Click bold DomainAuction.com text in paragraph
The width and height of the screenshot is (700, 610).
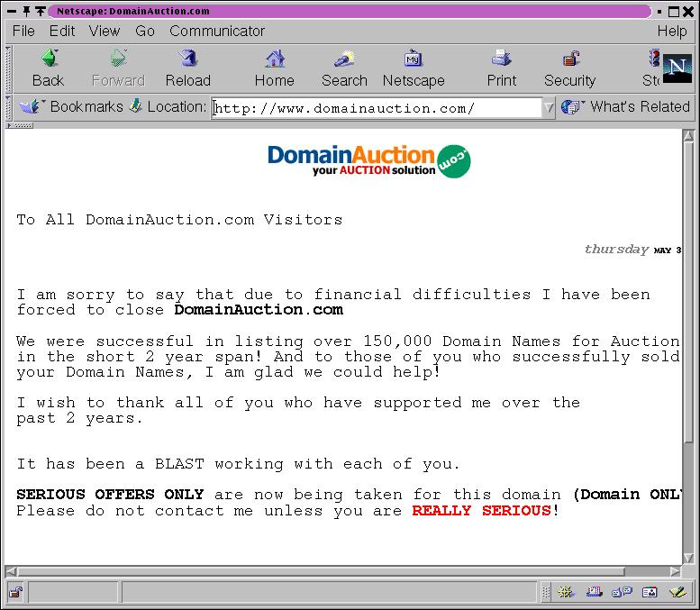click(x=259, y=309)
